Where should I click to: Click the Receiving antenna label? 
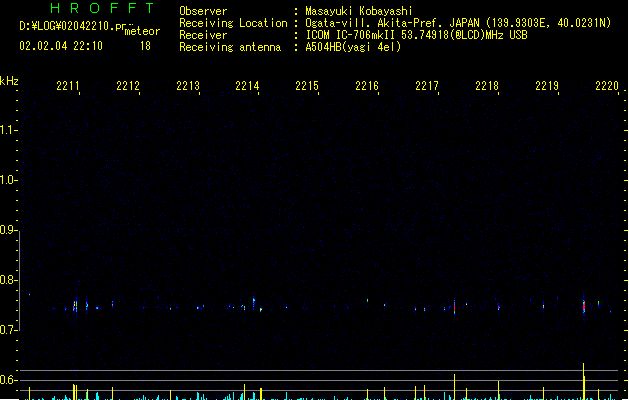(x=230, y=47)
